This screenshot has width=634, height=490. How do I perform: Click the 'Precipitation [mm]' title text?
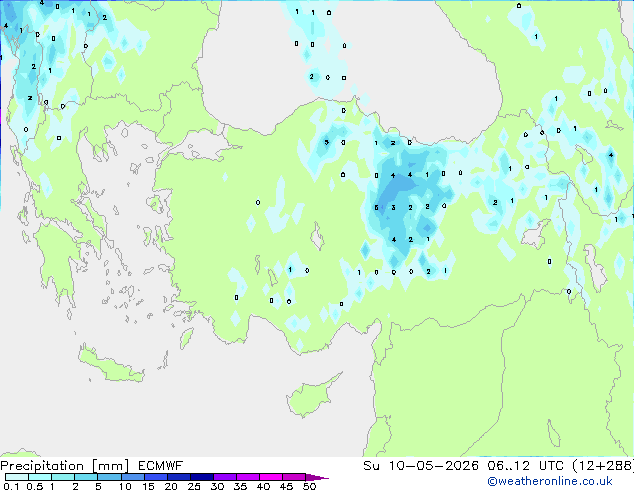pyautogui.click(x=64, y=466)
